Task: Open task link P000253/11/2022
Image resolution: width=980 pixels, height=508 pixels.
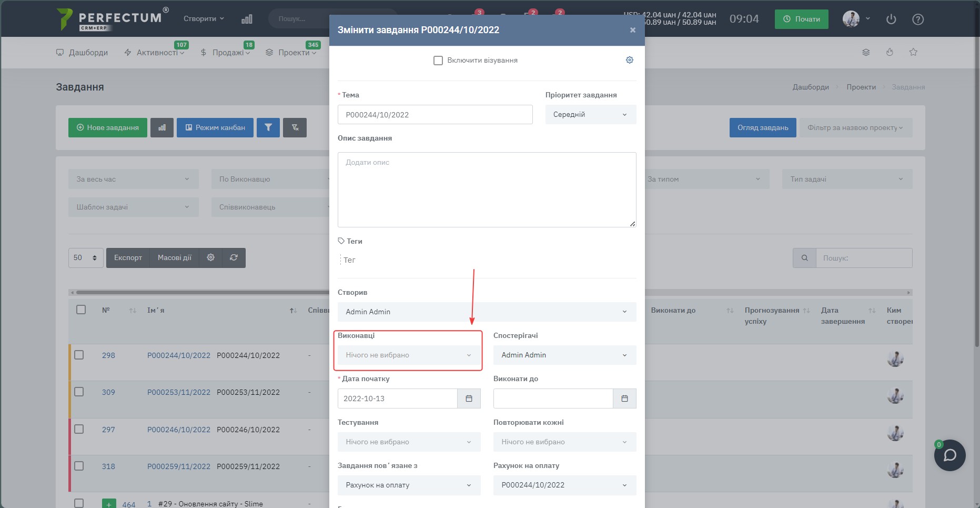Action: tap(179, 392)
